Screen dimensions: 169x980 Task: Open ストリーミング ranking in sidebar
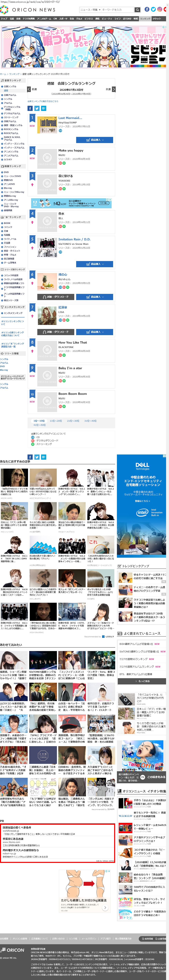(11, 118)
